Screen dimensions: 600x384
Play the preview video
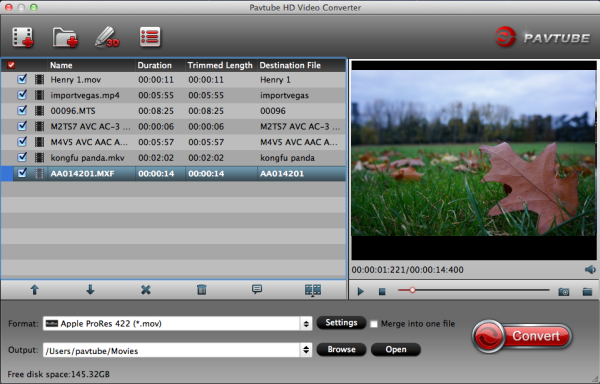pos(360,292)
